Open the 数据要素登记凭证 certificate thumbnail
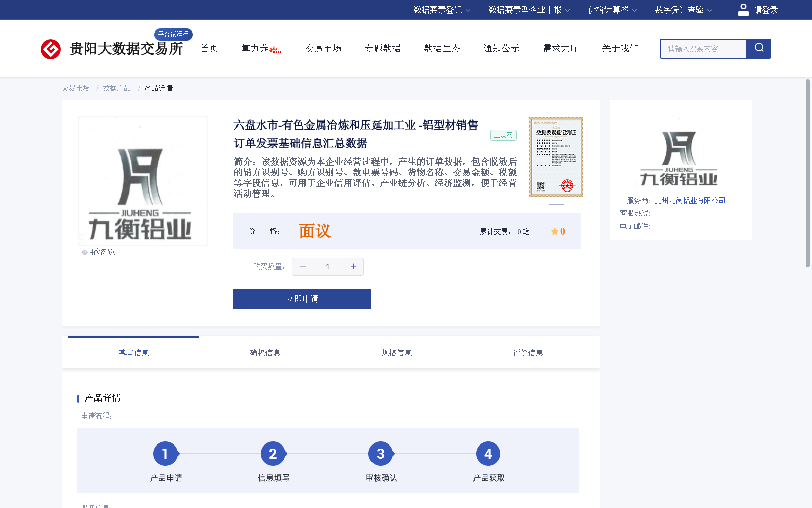Image resolution: width=812 pixels, height=508 pixels. coord(556,157)
